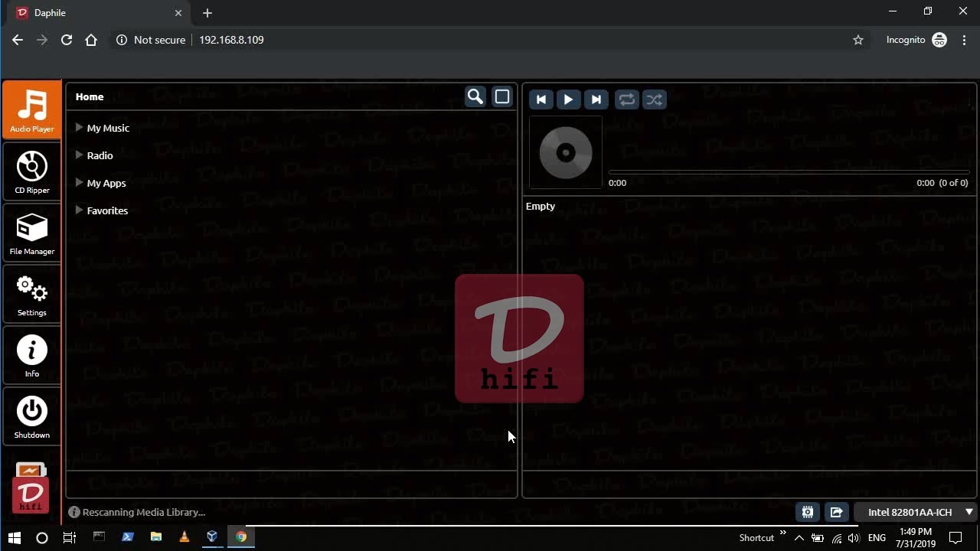
Task: Open the Radio label
Action: click(100, 155)
